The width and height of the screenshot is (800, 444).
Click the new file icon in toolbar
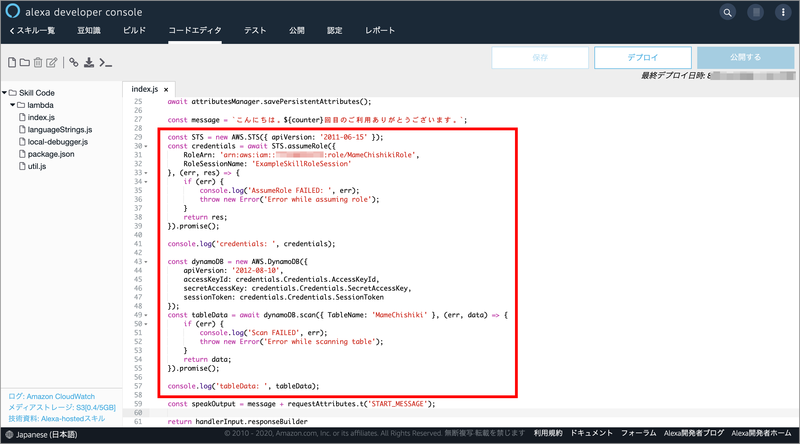12,62
